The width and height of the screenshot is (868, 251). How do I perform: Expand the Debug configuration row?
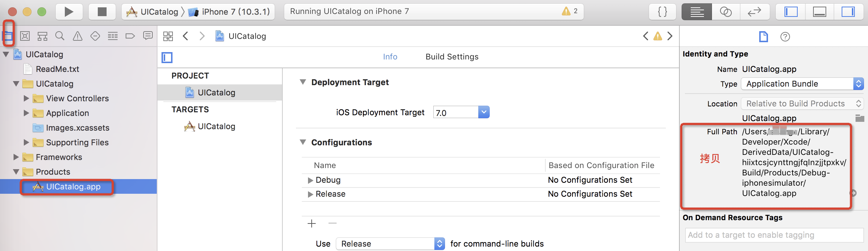(x=310, y=180)
